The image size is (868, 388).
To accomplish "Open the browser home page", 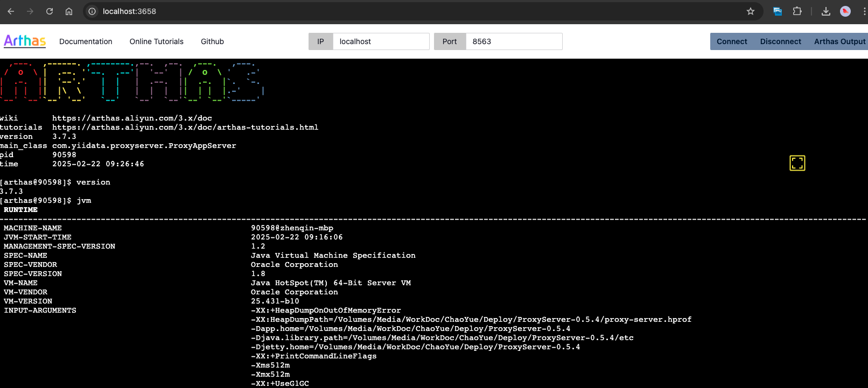I will 69,11.
